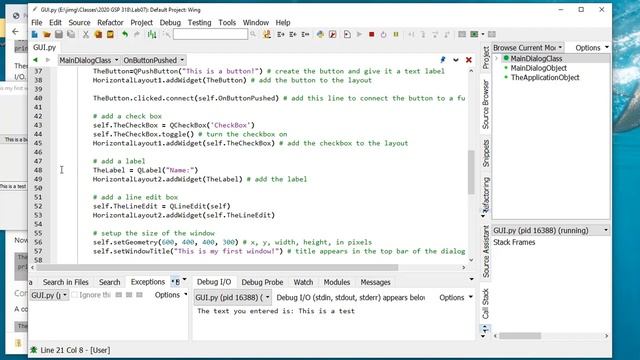Screen dimensions: 640x360
Task: Click the Save all files icon
Action: click(x=71, y=35)
